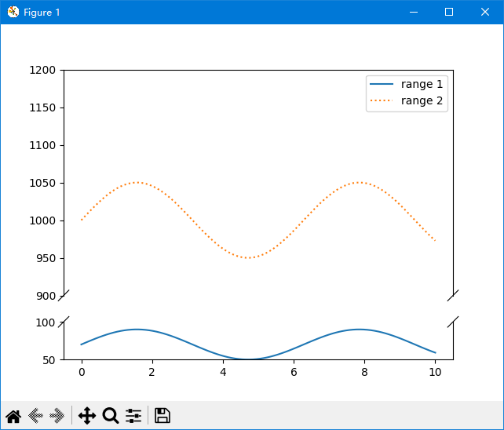Go back to previous view arrow

pos(35,416)
